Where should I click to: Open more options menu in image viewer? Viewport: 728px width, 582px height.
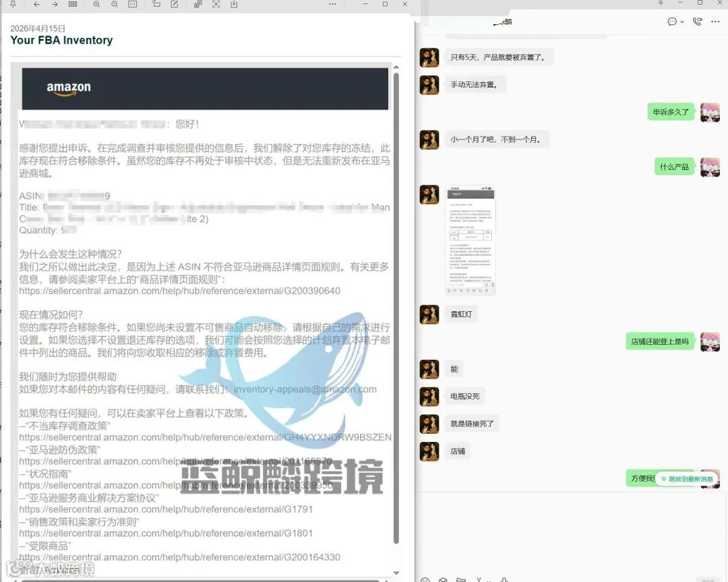tap(332, 4)
